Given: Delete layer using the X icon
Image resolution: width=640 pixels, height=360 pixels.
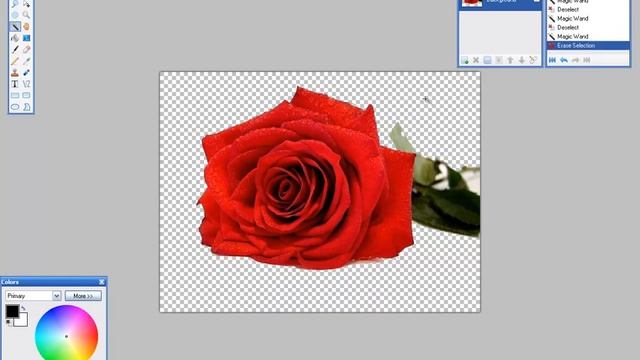Looking at the screenshot, I should click(x=476, y=60).
